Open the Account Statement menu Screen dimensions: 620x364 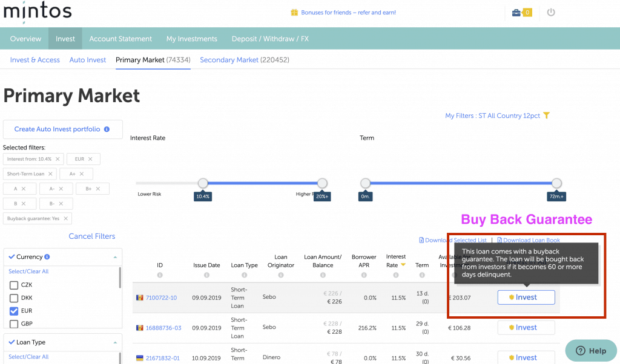[120, 38]
